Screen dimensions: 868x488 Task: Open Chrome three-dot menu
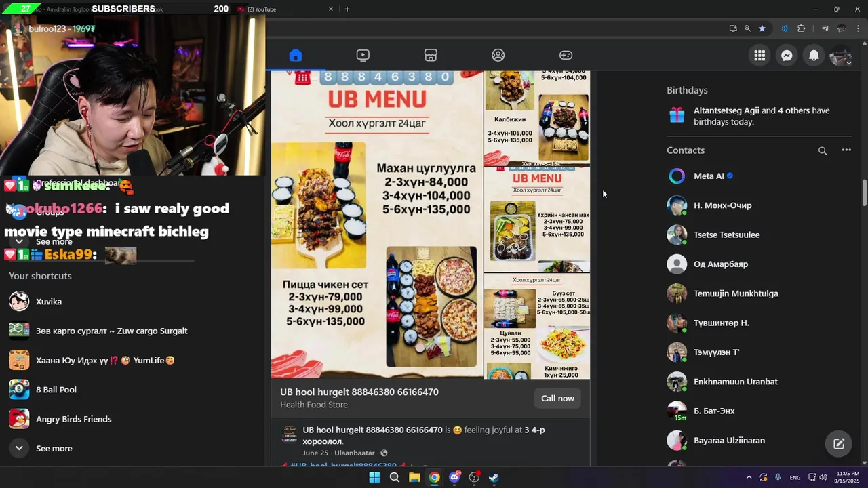[859, 28]
